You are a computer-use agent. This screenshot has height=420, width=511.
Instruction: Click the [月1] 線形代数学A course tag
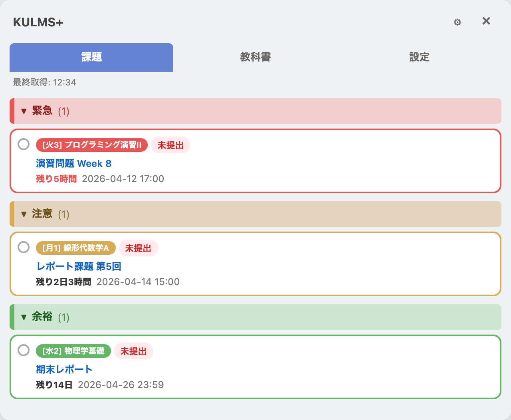pyautogui.click(x=75, y=248)
